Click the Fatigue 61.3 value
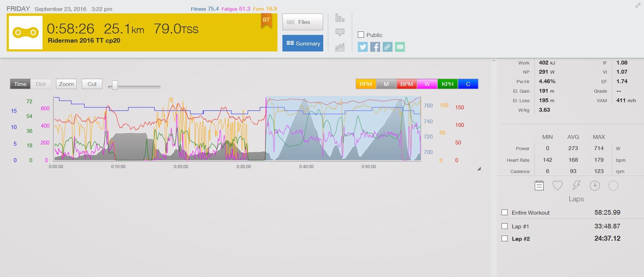The height and width of the screenshot is (277, 644). (x=245, y=8)
